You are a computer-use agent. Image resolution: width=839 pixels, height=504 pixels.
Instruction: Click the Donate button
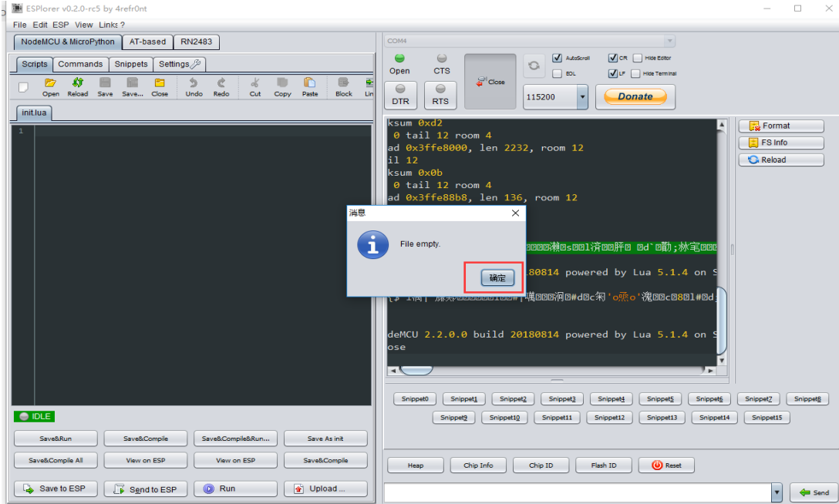click(x=635, y=97)
